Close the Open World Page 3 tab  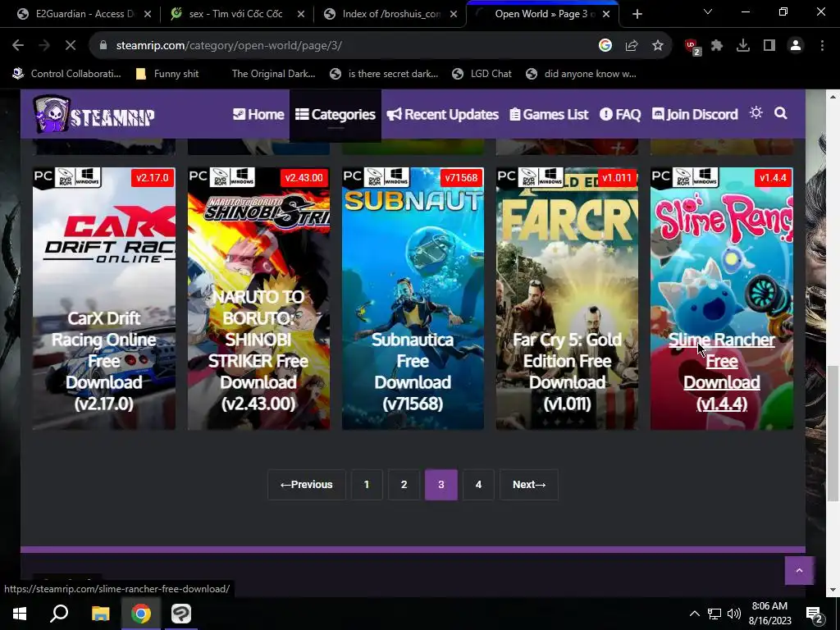click(x=606, y=14)
